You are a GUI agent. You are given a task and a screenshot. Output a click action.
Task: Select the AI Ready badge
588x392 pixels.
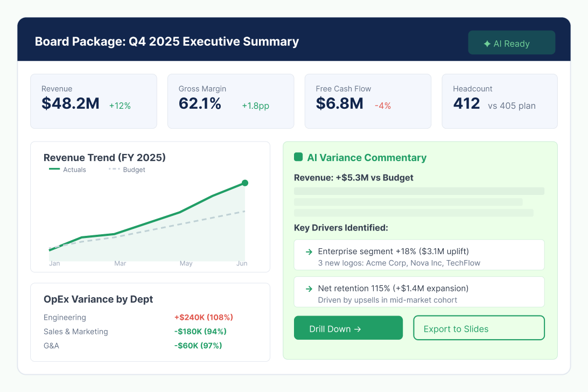click(512, 43)
